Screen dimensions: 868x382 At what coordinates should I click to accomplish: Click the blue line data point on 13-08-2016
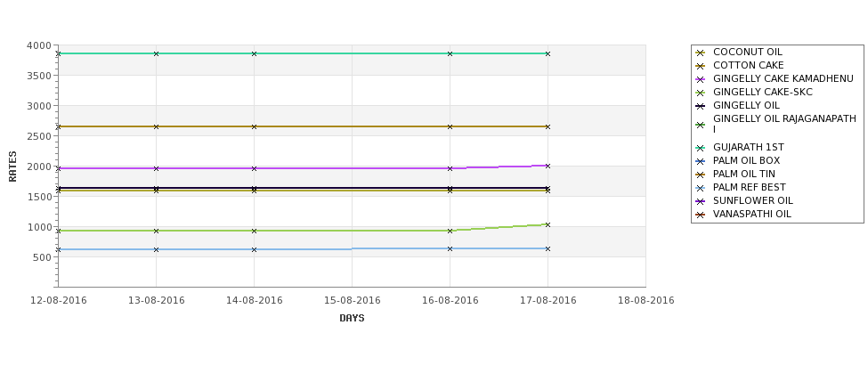[156, 249]
